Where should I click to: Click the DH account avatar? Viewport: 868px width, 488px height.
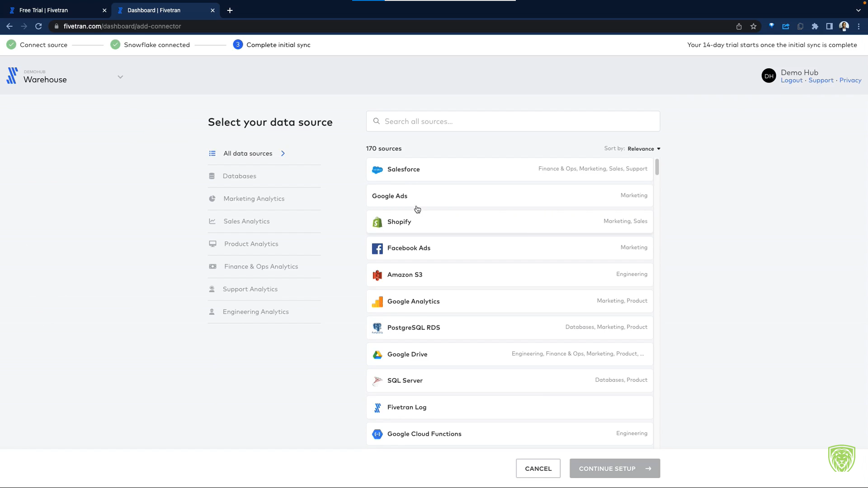(769, 76)
